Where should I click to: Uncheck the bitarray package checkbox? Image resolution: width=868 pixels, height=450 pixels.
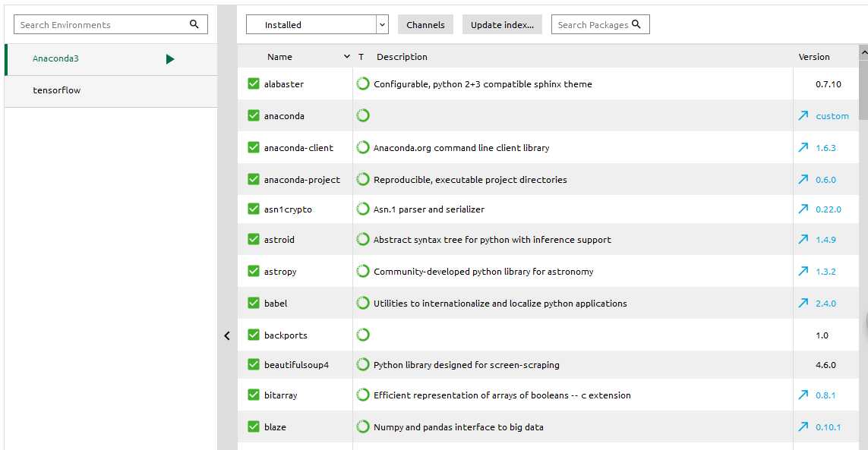(x=254, y=395)
